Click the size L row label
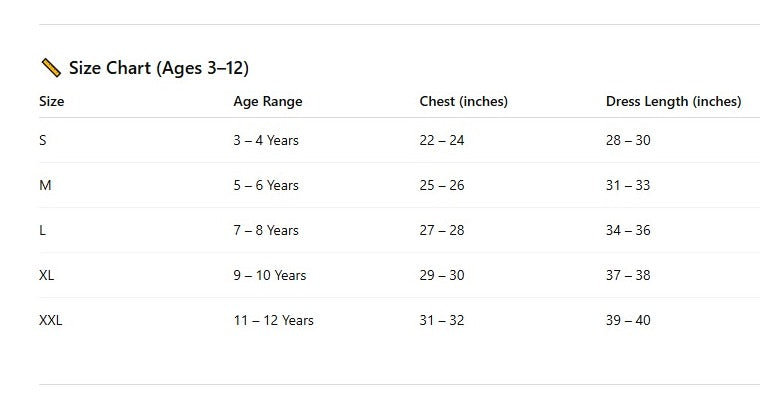 click(43, 230)
